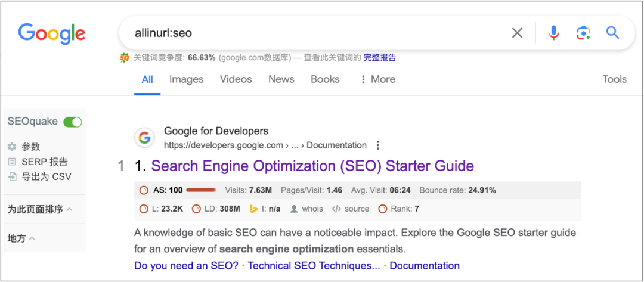Click the developers.google.com result URL
Viewport: 644px width, 282px height.
click(x=265, y=145)
